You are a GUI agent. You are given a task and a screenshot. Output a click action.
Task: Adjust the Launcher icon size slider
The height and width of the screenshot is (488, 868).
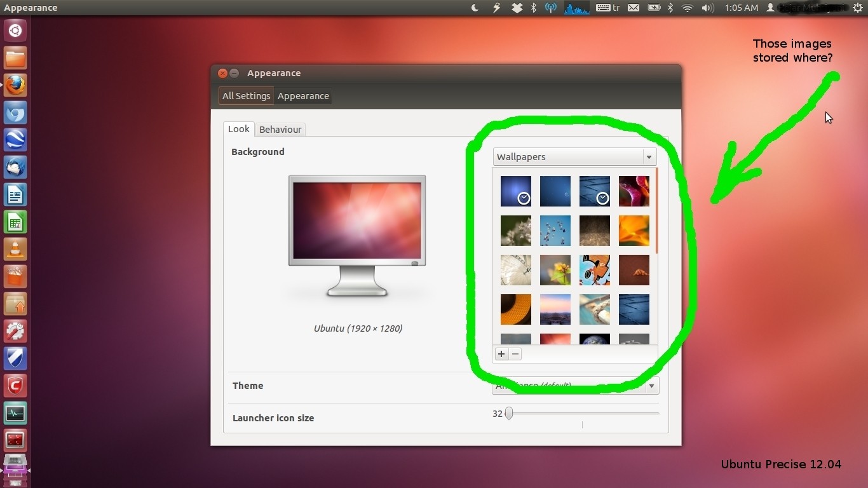[x=509, y=413]
